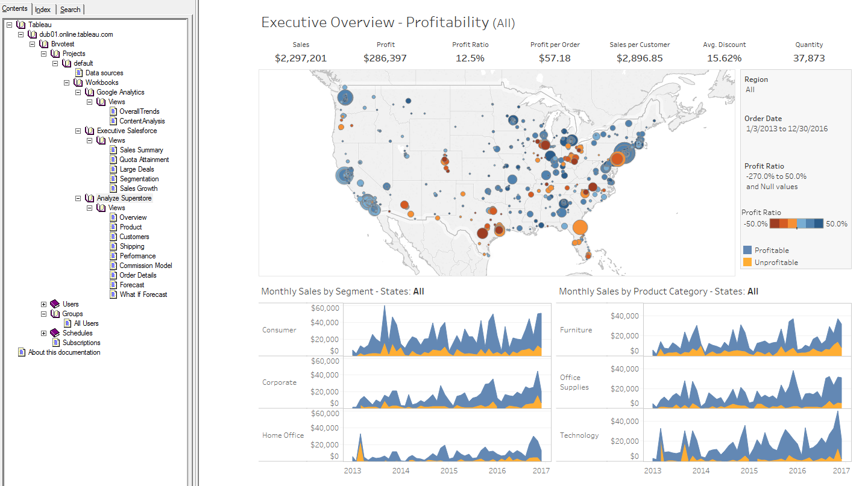This screenshot has height=486, width=868.
Task: Open the Search tab
Action: point(70,9)
